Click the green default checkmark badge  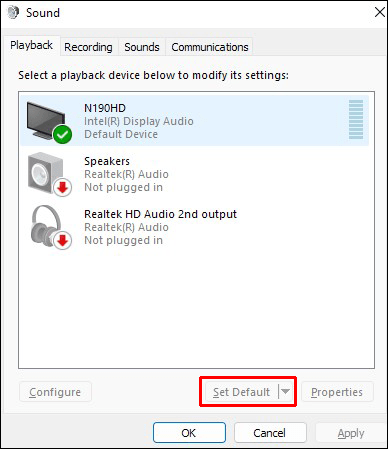click(62, 134)
